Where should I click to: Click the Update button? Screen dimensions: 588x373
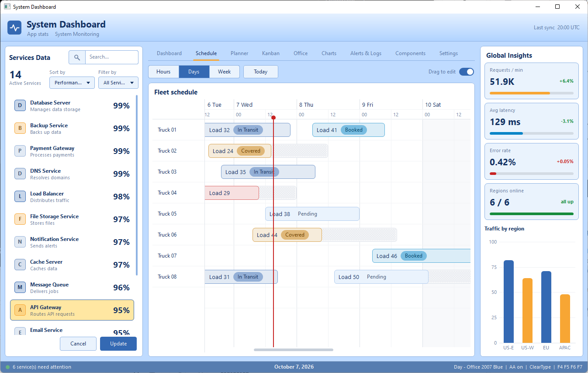118,344
